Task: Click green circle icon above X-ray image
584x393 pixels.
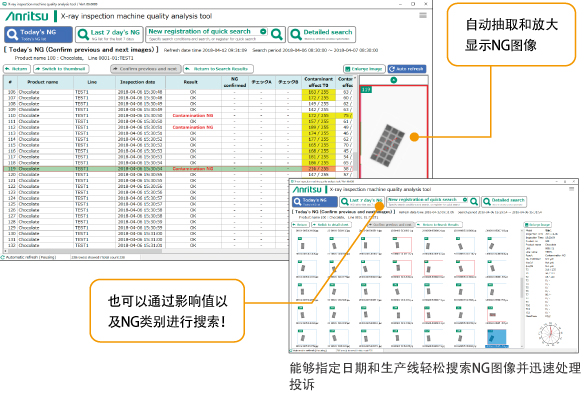Action: pyautogui.click(x=393, y=80)
